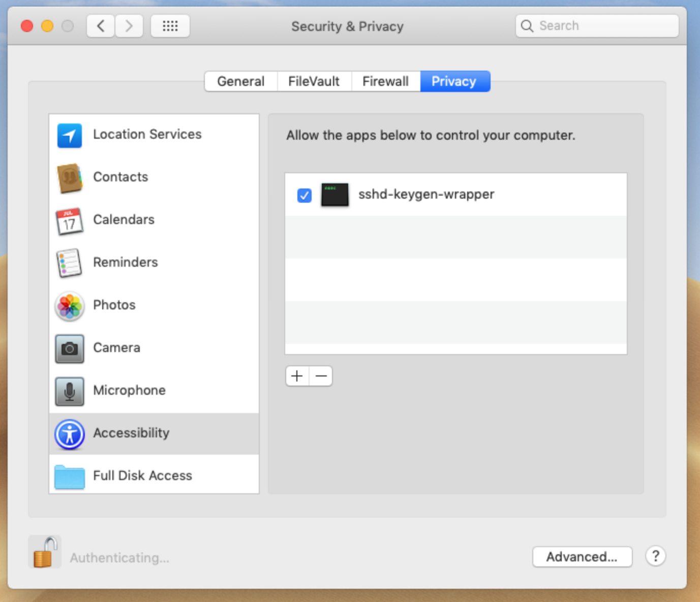Select the Location Services arrow icon
The width and height of the screenshot is (700, 602).
[70, 135]
